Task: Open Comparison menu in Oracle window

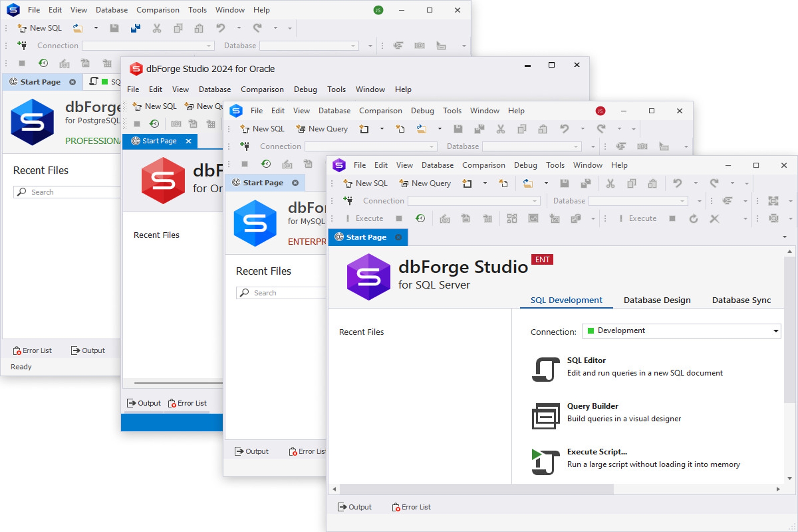Action: (262, 89)
